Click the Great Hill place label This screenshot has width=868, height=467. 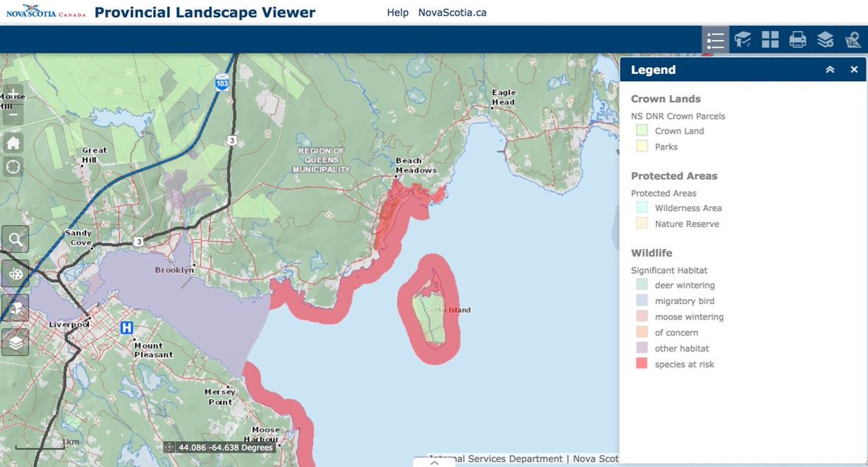(94, 155)
